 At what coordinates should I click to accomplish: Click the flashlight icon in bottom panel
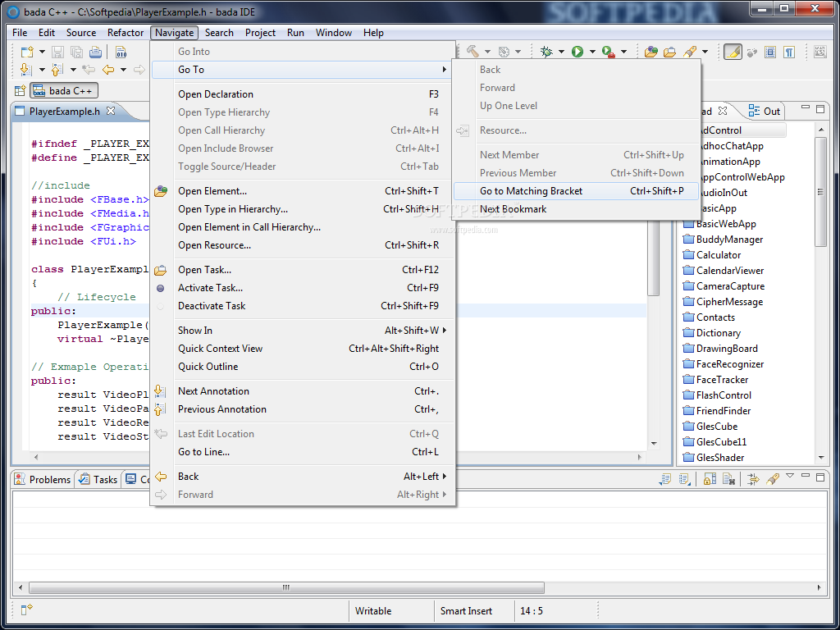[x=772, y=478]
